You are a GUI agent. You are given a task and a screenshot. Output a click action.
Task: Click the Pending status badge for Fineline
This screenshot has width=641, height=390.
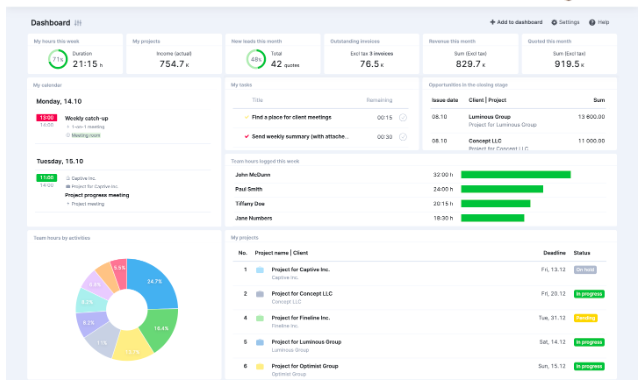[x=585, y=318]
